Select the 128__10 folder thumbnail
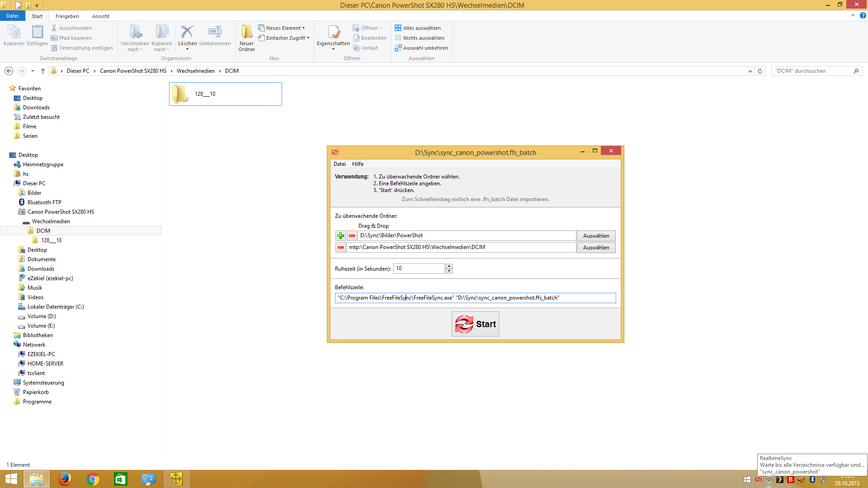This screenshot has width=868, height=488. coord(226,94)
